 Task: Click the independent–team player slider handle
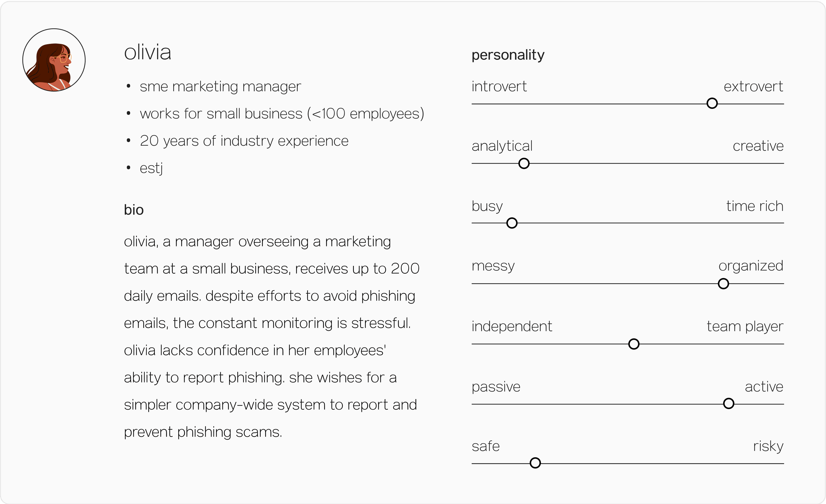pos(634,344)
